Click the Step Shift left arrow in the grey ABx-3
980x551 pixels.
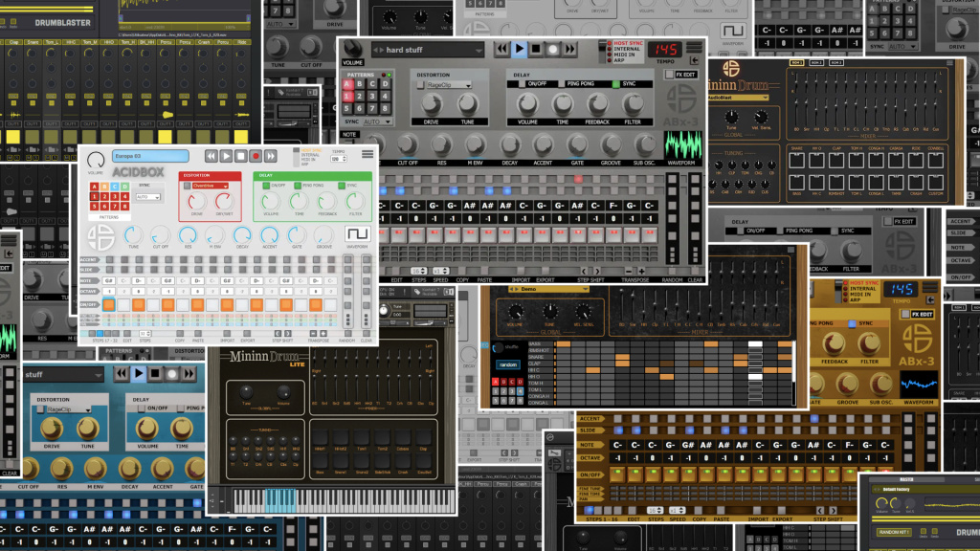click(x=584, y=271)
